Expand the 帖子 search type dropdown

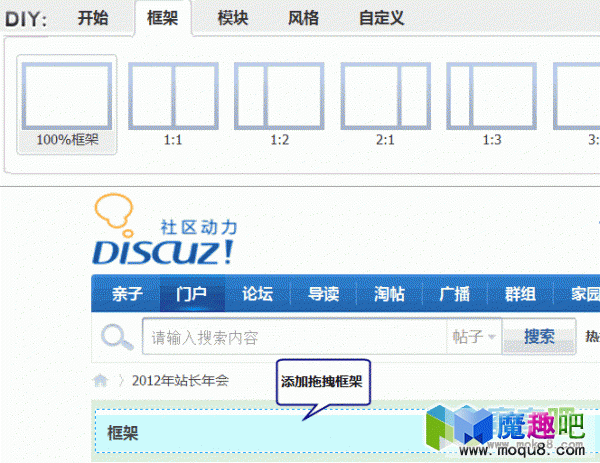click(x=474, y=337)
